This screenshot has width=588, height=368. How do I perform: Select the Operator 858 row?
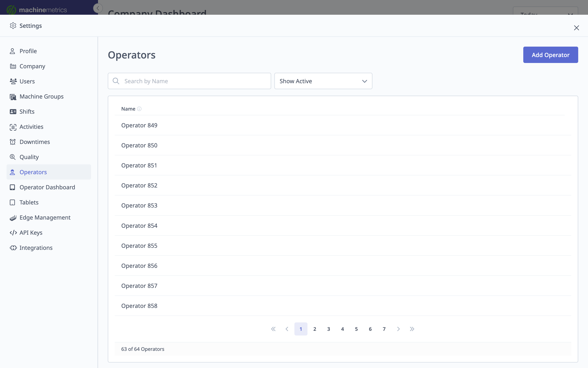pyautogui.click(x=343, y=306)
